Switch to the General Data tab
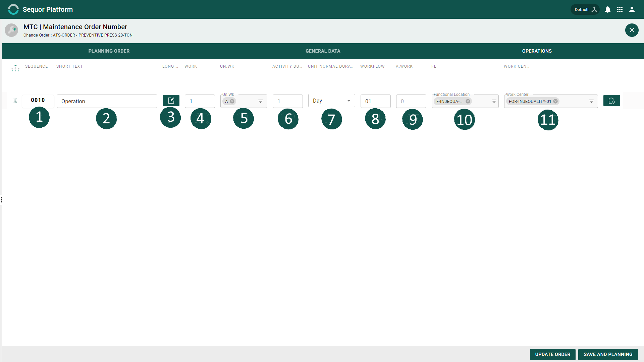Image resolution: width=644 pixels, height=362 pixels. click(x=323, y=51)
